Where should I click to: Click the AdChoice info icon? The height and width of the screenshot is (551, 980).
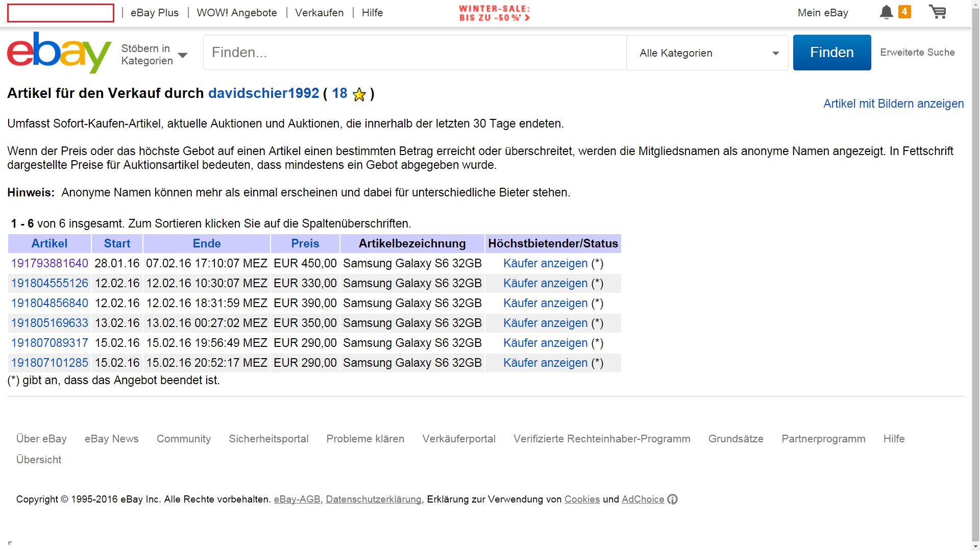pyautogui.click(x=673, y=499)
